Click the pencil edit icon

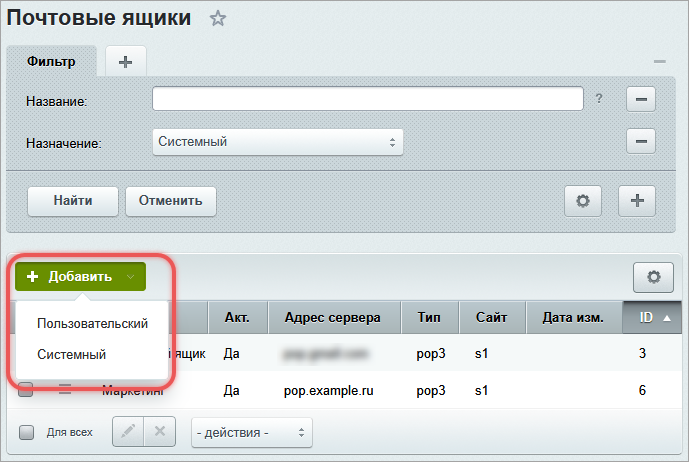tap(128, 432)
